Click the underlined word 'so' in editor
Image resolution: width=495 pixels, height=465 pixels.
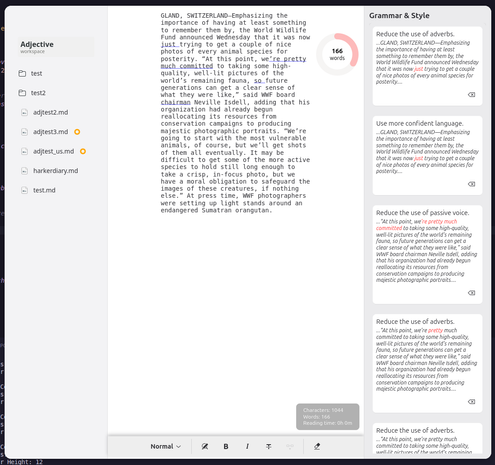point(258,81)
